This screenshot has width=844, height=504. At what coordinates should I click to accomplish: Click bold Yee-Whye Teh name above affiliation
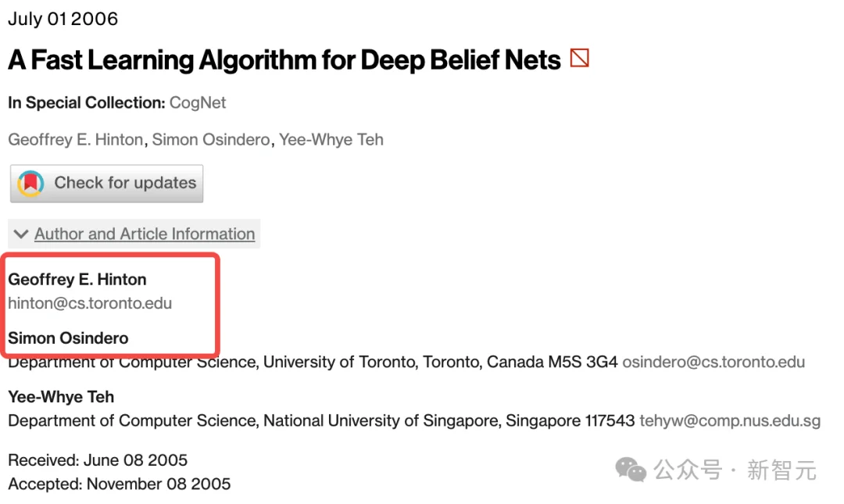[61, 396]
